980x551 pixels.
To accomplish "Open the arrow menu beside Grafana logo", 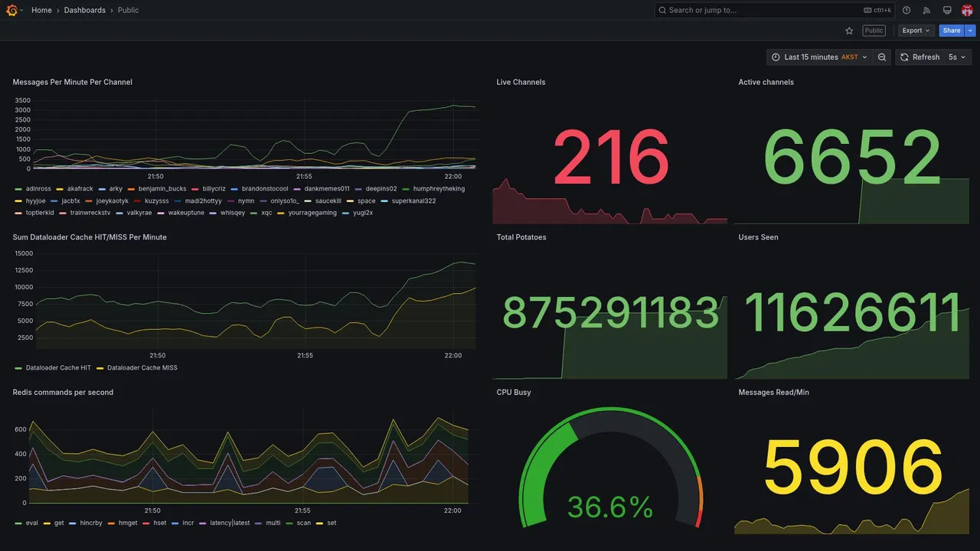I will click(x=21, y=10).
